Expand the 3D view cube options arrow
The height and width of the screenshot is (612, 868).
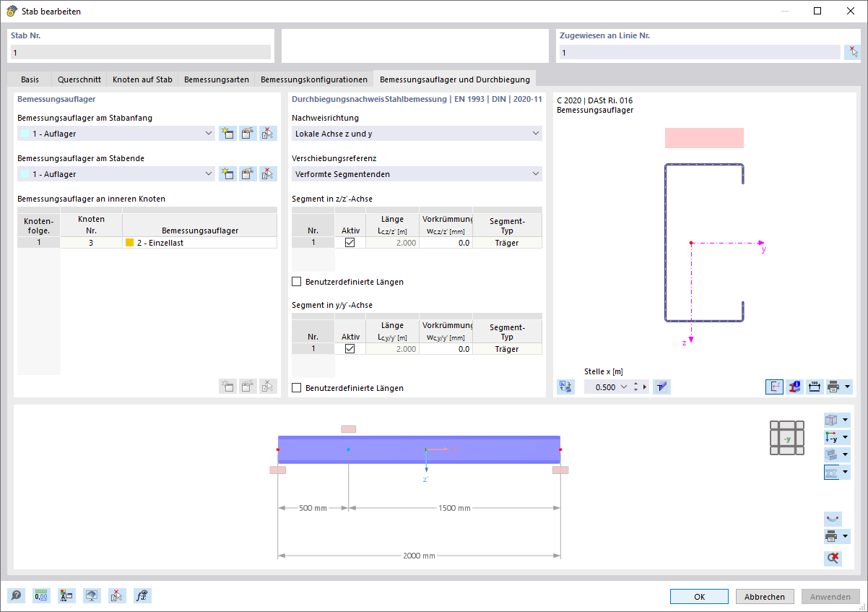coord(846,420)
